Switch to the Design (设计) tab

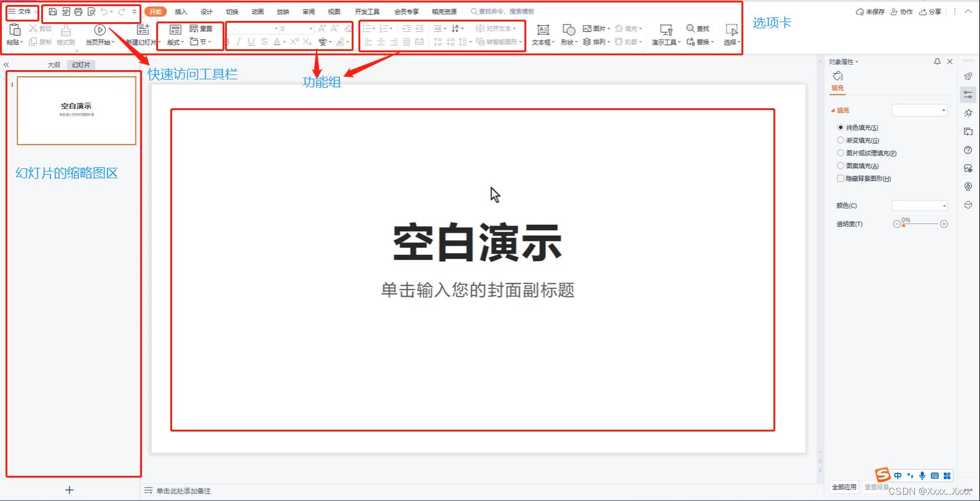coord(207,12)
